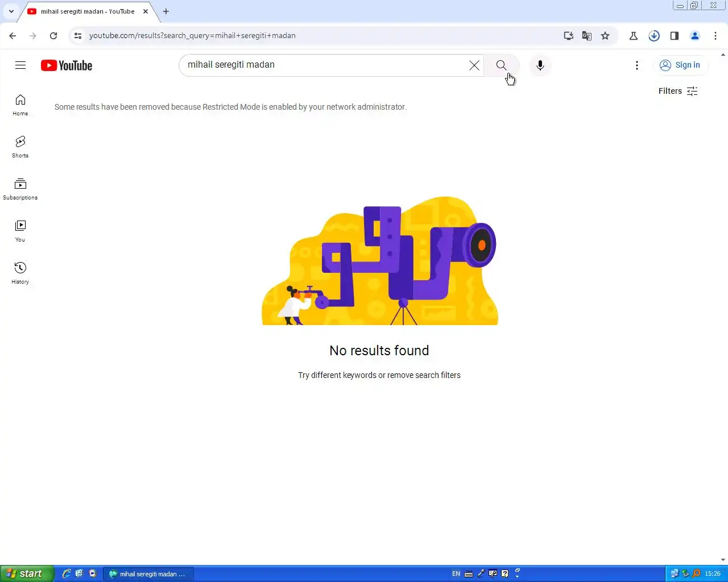The height and width of the screenshot is (582, 728).
Task: Close the YouTube tab
Action: [146, 11]
